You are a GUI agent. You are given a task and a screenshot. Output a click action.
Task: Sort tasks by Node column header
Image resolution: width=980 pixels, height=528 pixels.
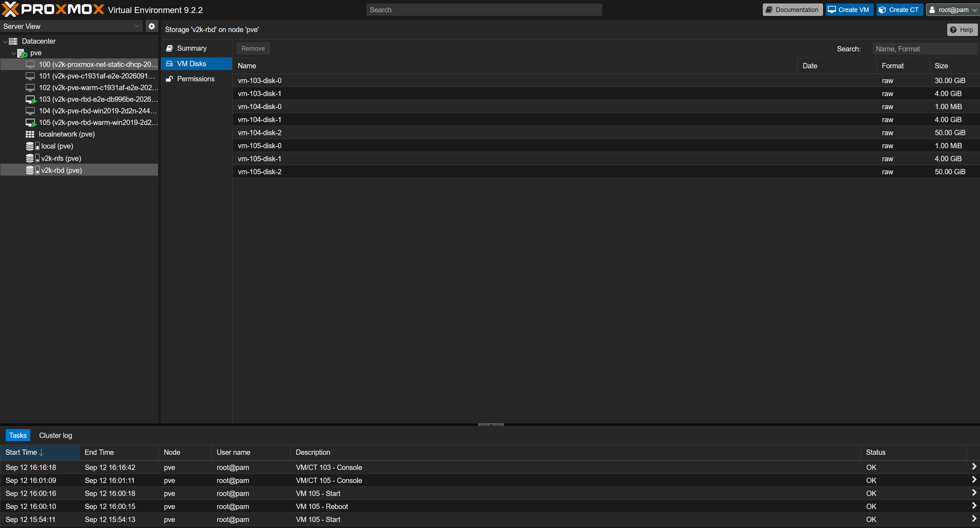click(x=185, y=452)
